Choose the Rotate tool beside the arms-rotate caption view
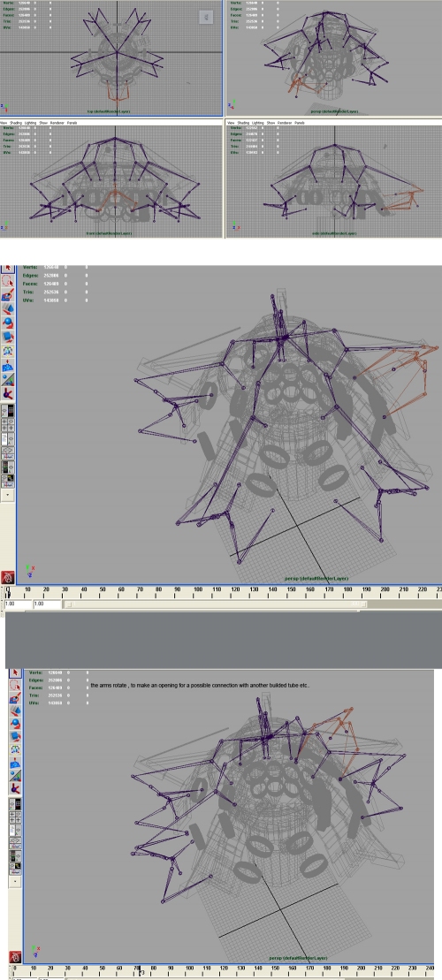 (15, 724)
